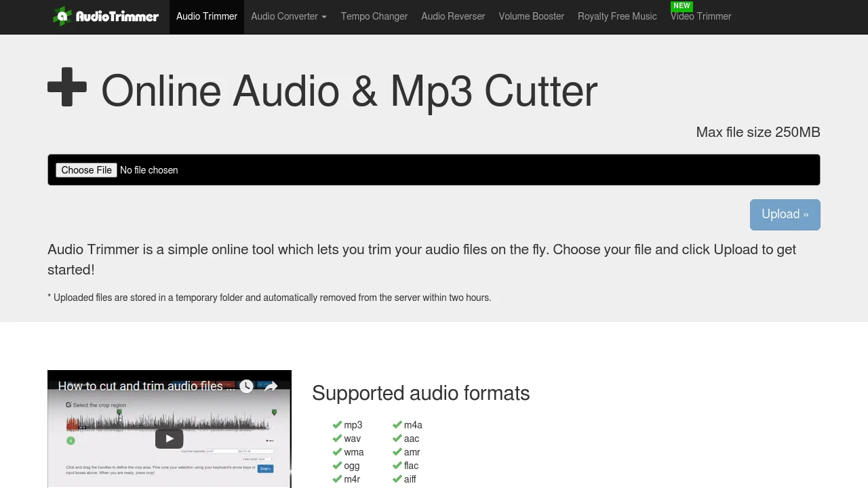Navigate to Volume Booster
This screenshot has width=868, height=488.
click(x=532, y=16)
